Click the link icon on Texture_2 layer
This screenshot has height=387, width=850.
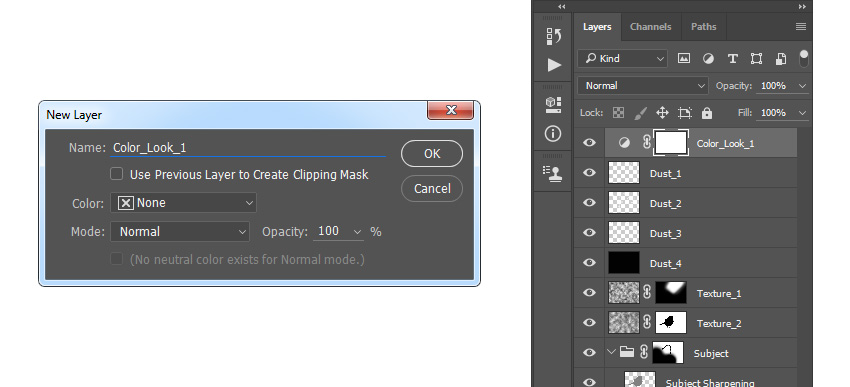[646, 322]
